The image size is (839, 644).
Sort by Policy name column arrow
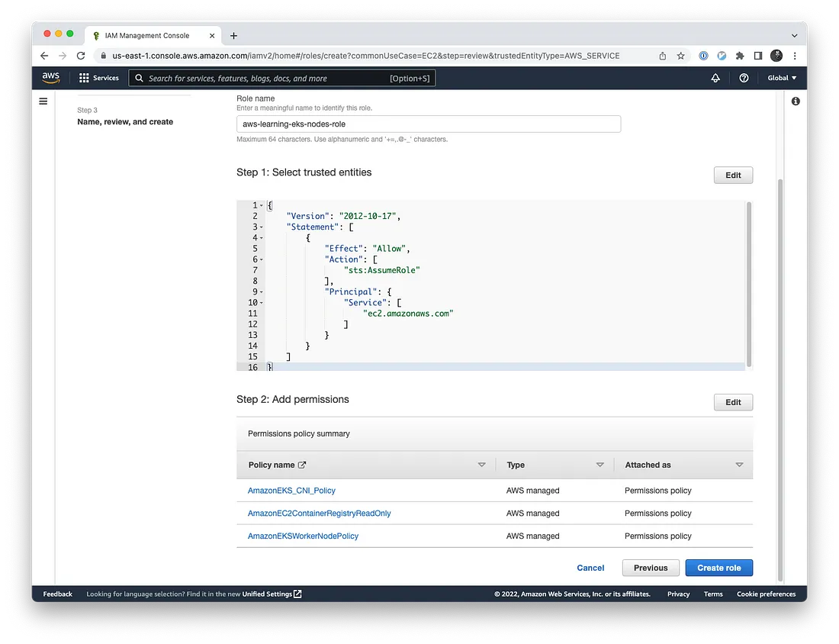click(x=481, y=465)
